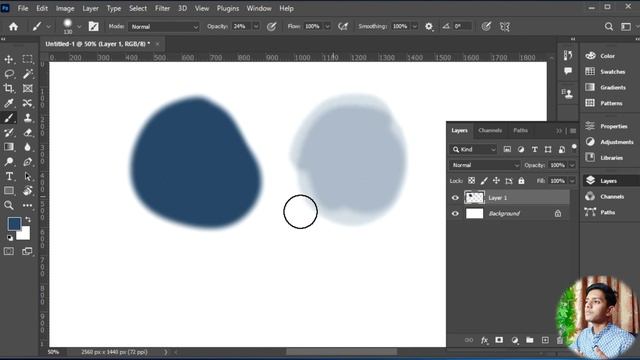Image resolution: width=640 pixels, height=360 pixels.
Task: Open the Patterns panel button
Action: (x=604, y=103)
